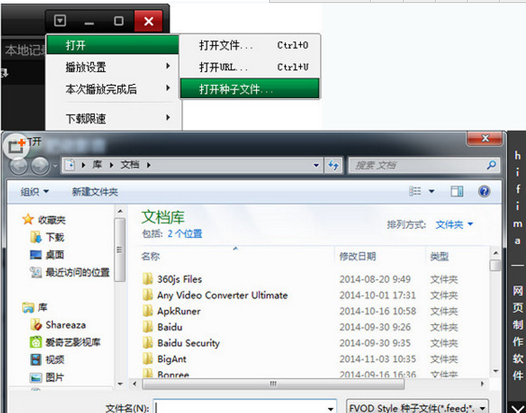Select the Baidu folder icon
This screenshot has height=413, width=526.
148,327
